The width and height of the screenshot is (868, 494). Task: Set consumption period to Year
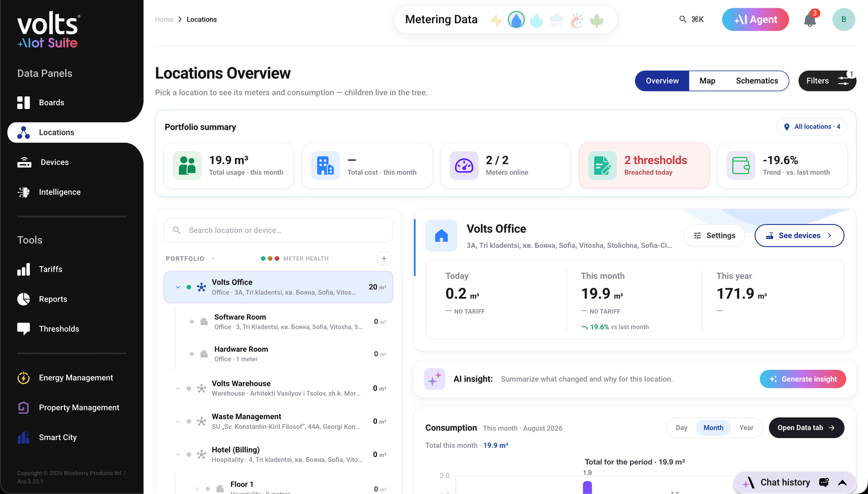(x=746, y=428)
